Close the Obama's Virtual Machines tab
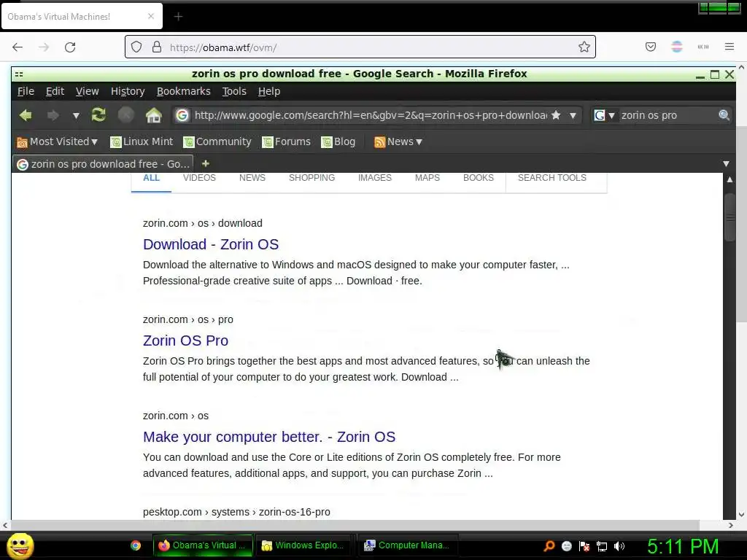747x560 pixels. 151,16
